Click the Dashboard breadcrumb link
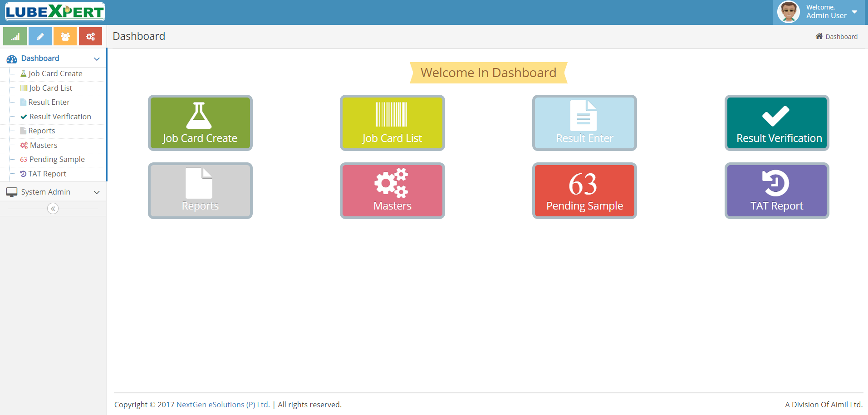The image size is (868, 415). point(841,37)
